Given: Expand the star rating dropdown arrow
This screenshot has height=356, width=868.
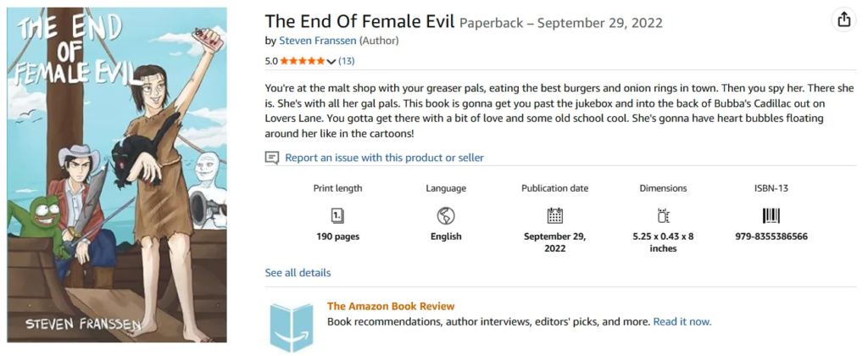Looking at the screenshot, I should tap(331, 62).
